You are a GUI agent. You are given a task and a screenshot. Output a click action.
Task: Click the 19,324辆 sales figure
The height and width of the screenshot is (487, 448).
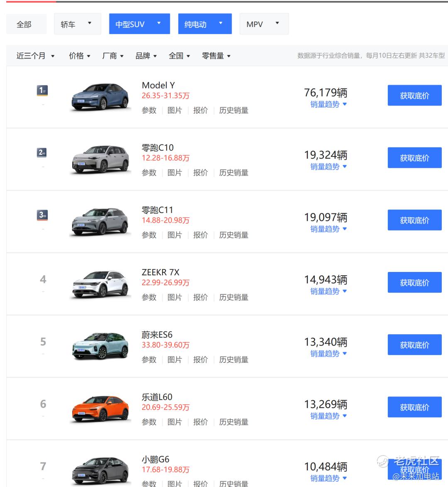point(326,155)
